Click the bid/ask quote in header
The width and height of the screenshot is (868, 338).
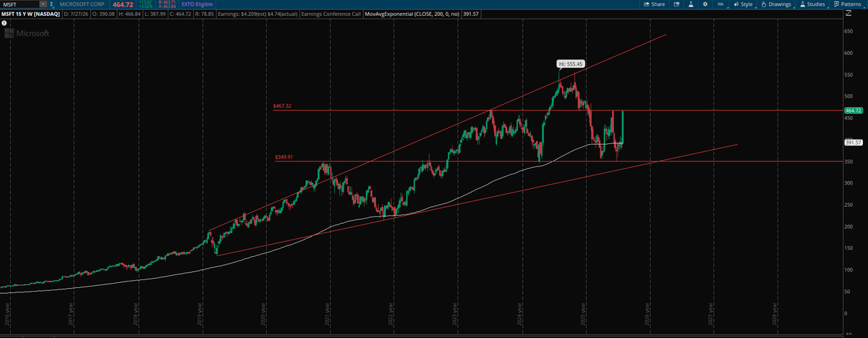pyautogui.click(x=166, y=4)
